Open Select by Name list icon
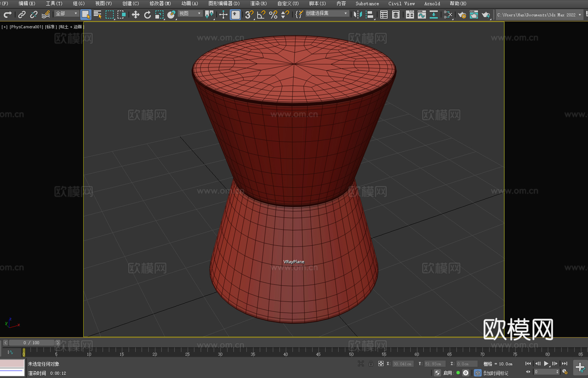588x378 pixels. (x=98, y=14)
